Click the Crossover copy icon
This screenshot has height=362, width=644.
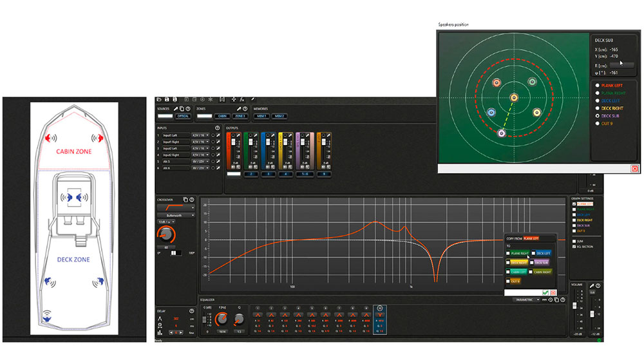185,200
